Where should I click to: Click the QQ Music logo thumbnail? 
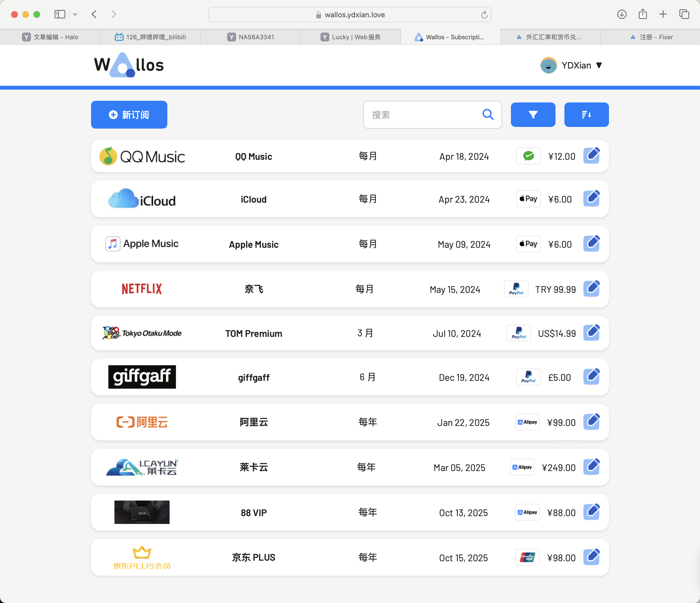tap(142, 156)
